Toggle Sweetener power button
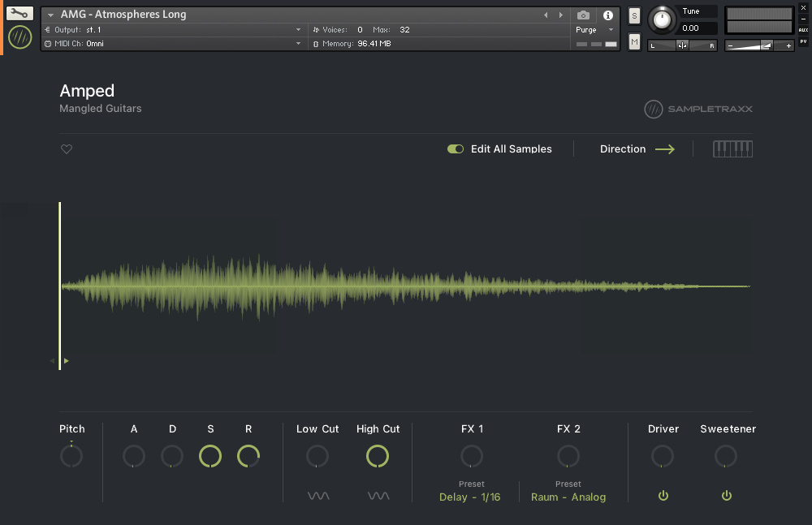The height and width of the screenshot is (525, 812). (x=727, y=496)
